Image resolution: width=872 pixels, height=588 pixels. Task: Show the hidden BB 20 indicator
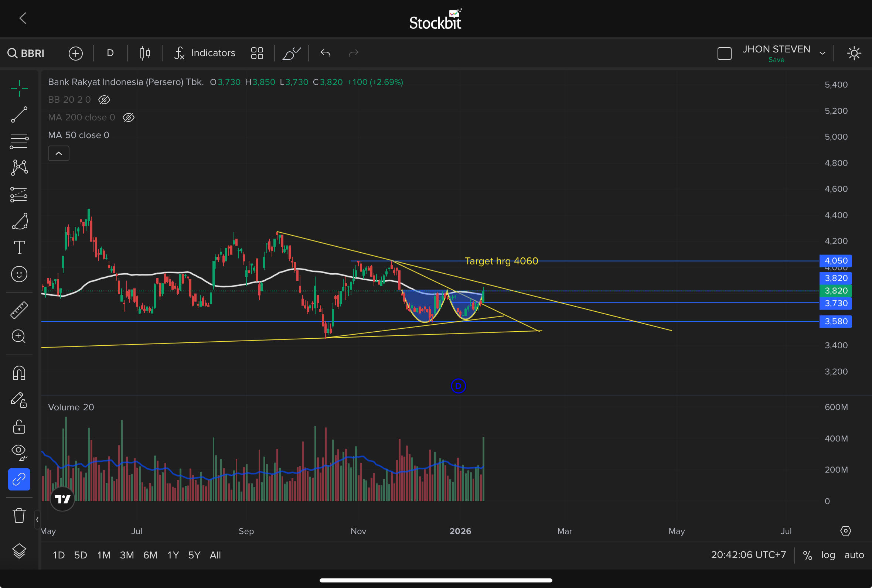(x=104, y=100)
